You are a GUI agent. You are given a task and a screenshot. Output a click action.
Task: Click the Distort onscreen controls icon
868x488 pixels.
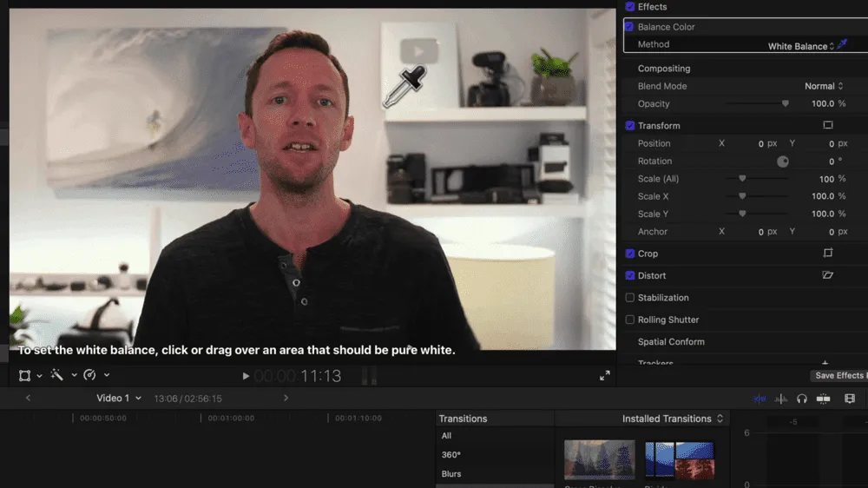828,275
